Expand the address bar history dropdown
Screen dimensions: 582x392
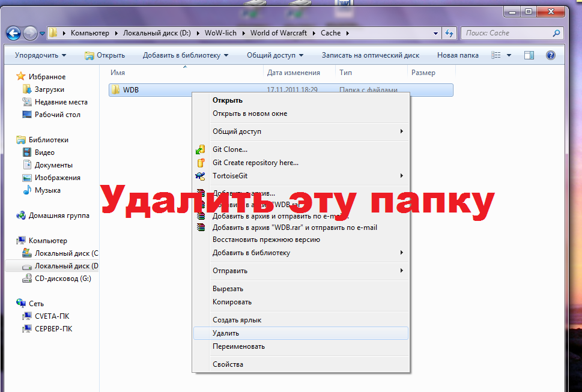pos(436,33)
